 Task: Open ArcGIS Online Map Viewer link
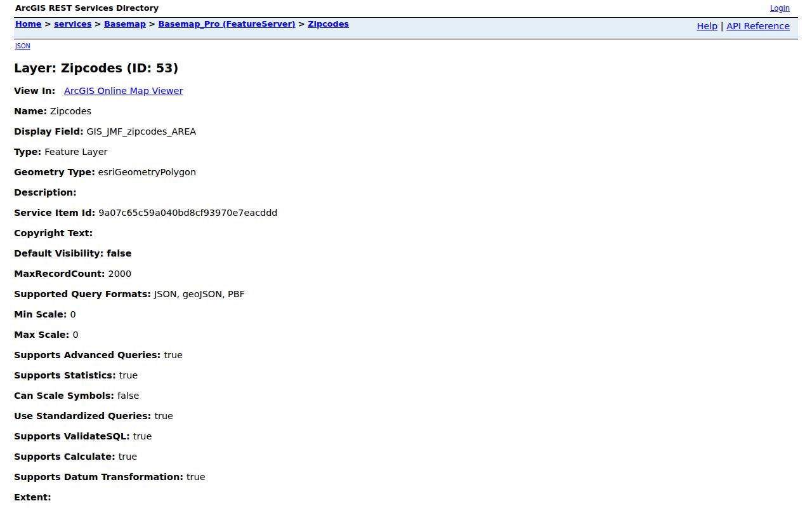point(123,91)
